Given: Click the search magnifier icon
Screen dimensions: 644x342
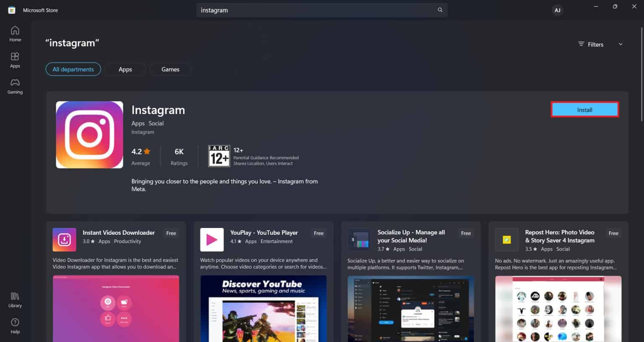Looking at the screenshot, I should tap(439, 10).
